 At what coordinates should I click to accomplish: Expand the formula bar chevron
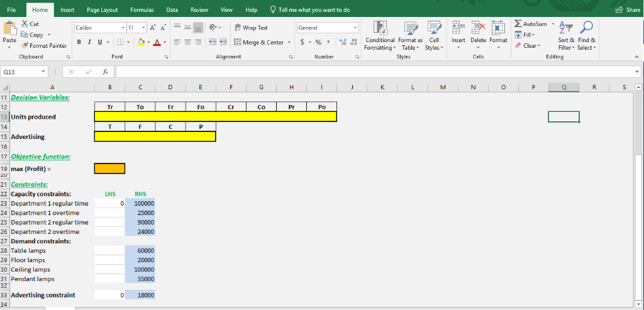click(x=637, y=72)
